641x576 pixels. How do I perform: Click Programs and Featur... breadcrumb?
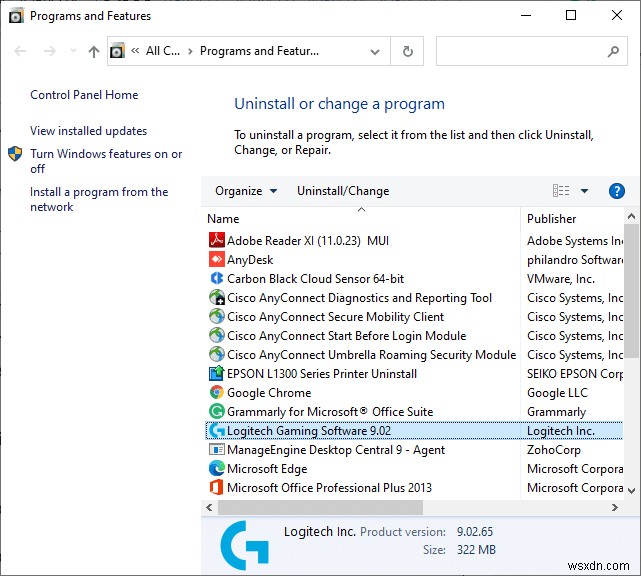(x=259, y=51)
